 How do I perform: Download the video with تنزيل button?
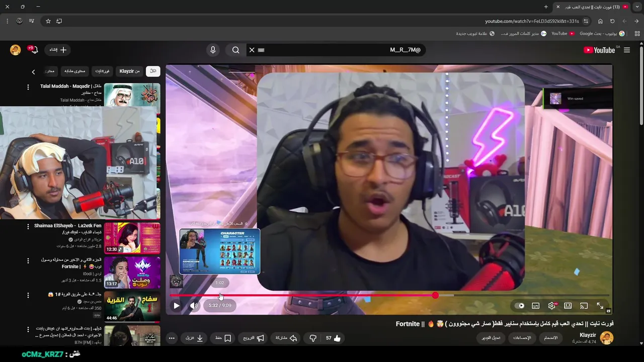click(194, 338)
